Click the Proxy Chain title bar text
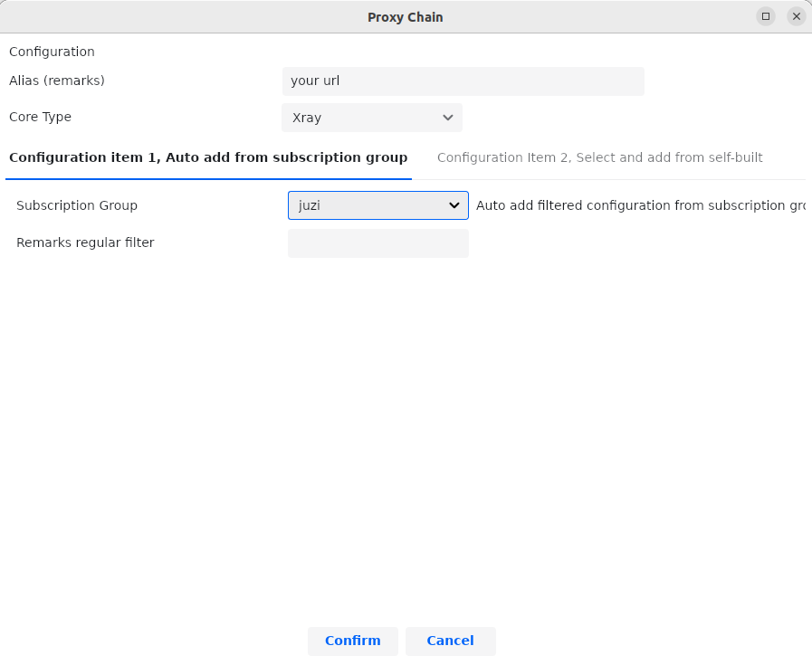This screenshot has width=812, height=665. (x=405, y=17)
